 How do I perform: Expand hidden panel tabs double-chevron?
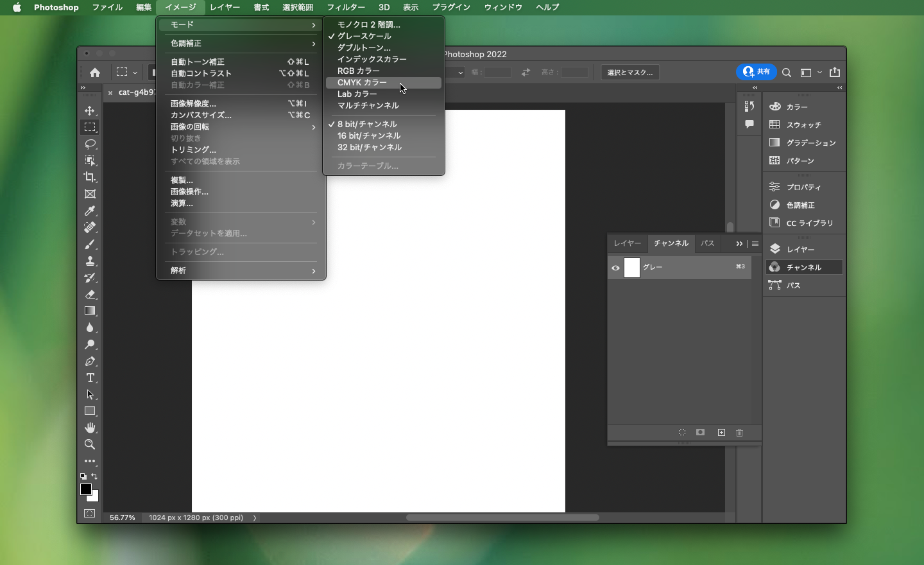tap(739, 244)
